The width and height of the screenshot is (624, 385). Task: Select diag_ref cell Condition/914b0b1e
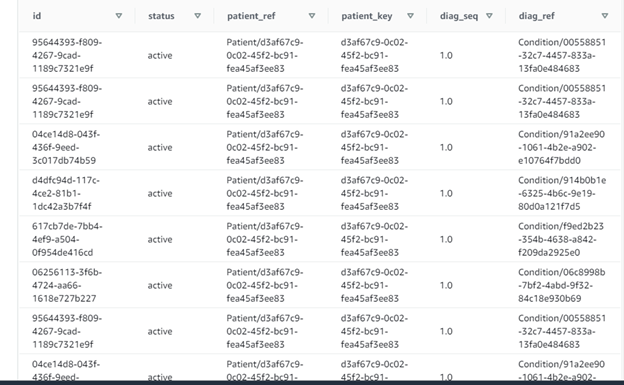click(x=562, y=193)
